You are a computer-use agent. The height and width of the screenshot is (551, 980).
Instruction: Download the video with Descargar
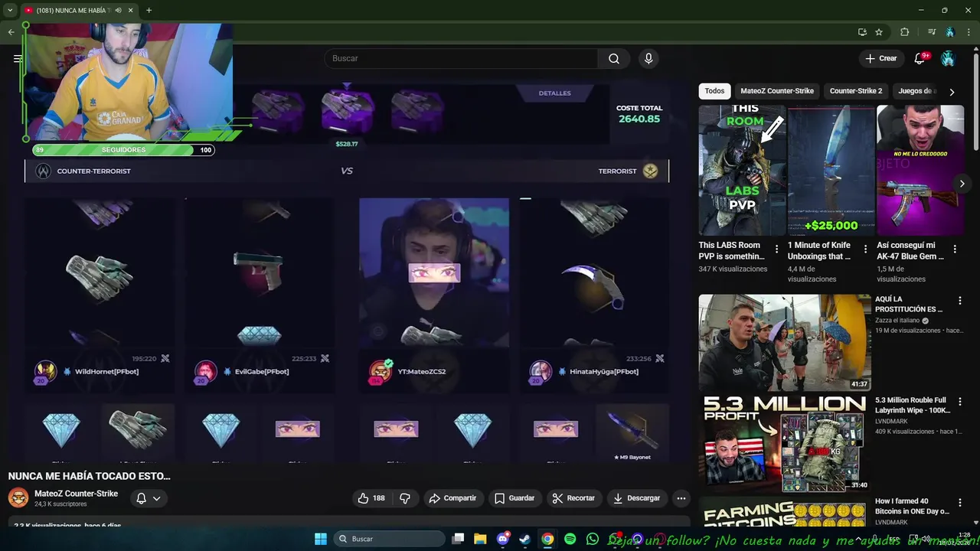(636, 498)
